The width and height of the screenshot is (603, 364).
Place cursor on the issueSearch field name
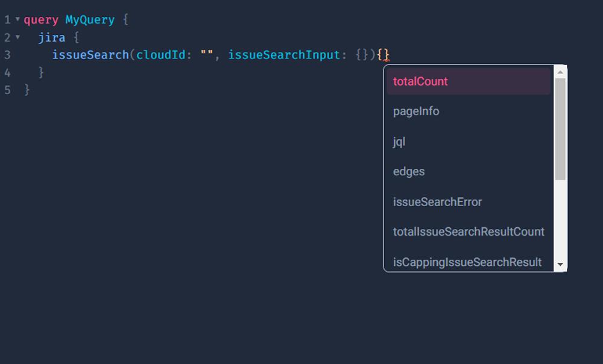click(x=90, y=55)
